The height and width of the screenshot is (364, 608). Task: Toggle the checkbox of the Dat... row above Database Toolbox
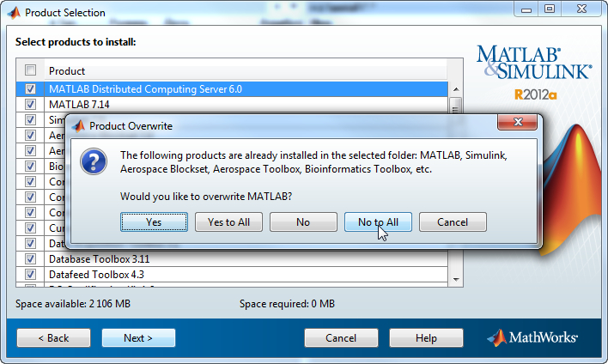point(30,244)
